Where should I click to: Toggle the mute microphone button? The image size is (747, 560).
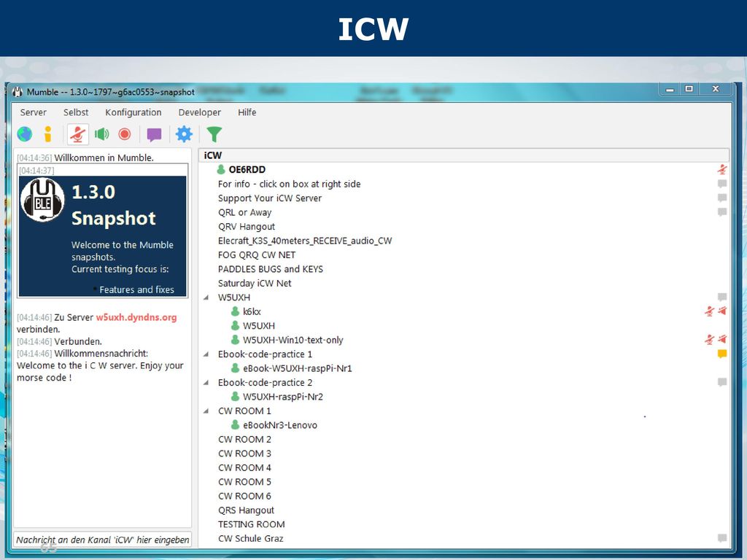coord(77,134)
